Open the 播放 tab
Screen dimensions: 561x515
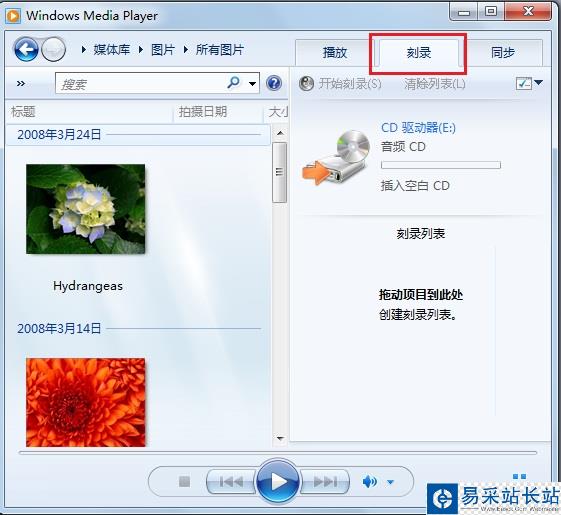click(335, 53)
